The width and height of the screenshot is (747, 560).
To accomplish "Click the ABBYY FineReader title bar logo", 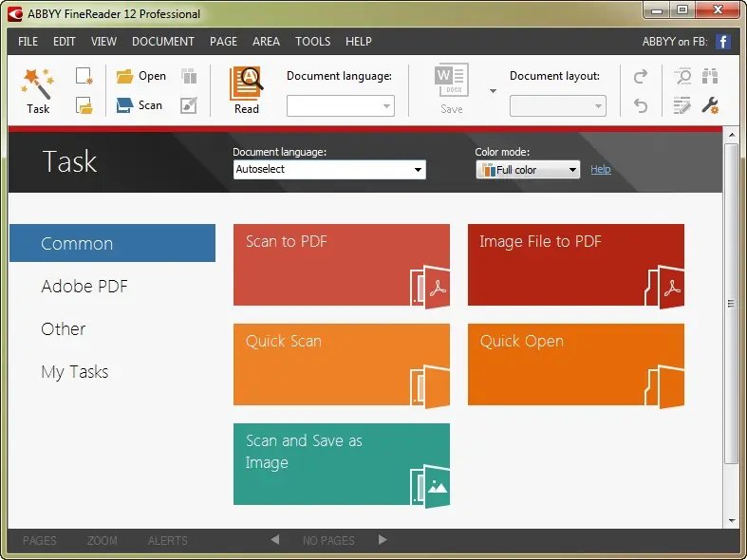I will click(15, 14).
